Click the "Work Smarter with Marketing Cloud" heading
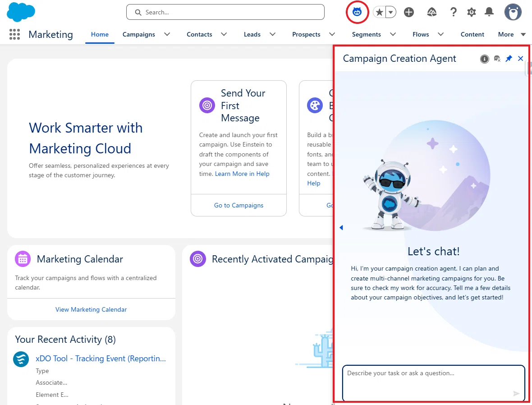Viewport: 532px width, 405px height. 86,138
